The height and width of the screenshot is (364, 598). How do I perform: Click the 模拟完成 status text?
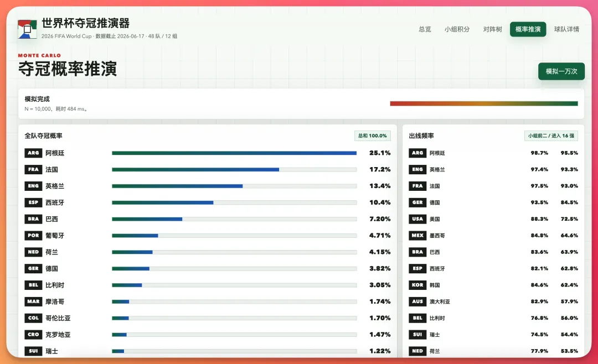(x=37, y=99)
